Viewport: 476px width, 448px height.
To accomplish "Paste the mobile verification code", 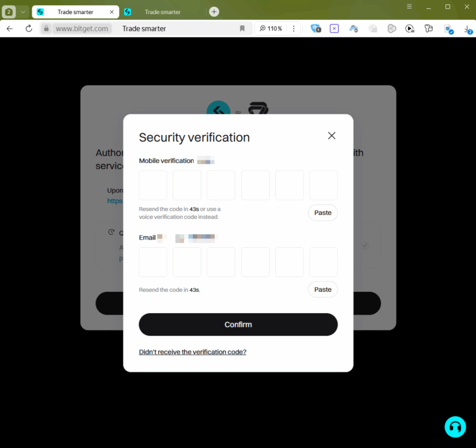I will 323,213.
